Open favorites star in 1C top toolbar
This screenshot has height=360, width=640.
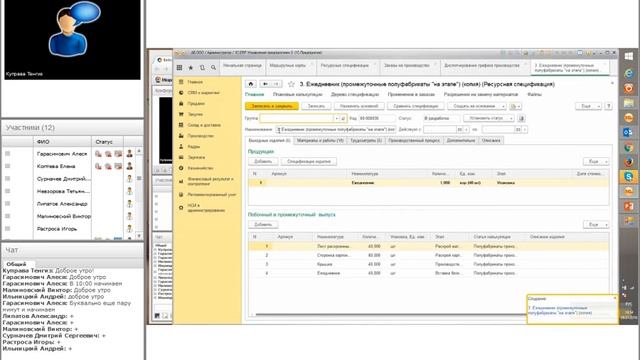point(191,67)
